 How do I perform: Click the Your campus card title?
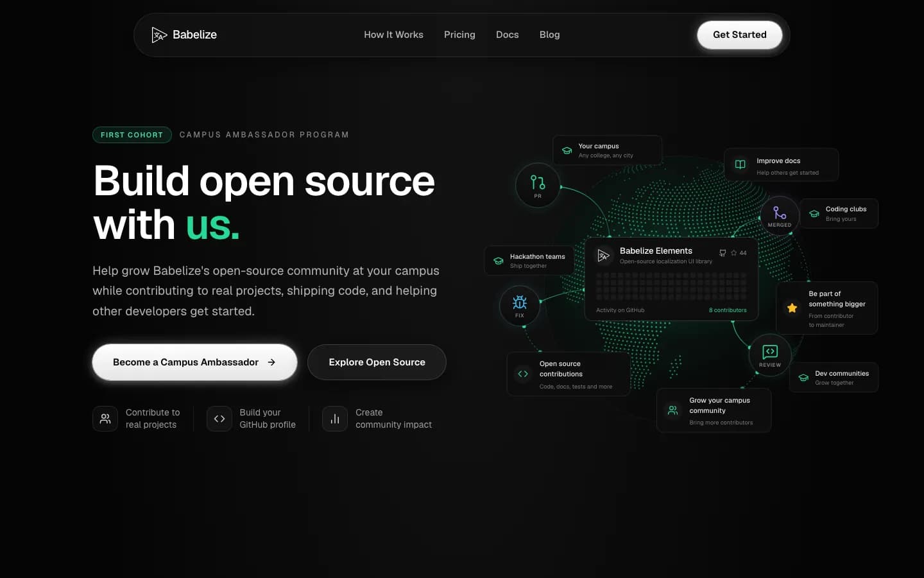click(599, 146)
